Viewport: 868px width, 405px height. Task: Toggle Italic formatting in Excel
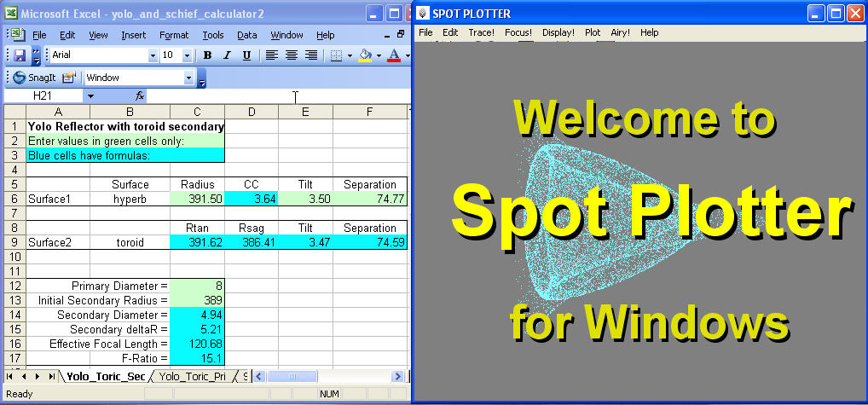pyautogui.click(x=227, y=55)
